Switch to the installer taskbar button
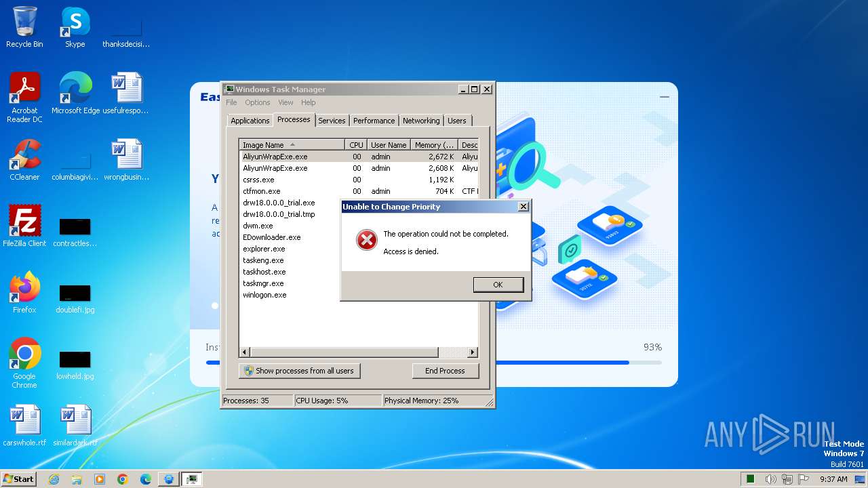 click(x=169, y=479)
